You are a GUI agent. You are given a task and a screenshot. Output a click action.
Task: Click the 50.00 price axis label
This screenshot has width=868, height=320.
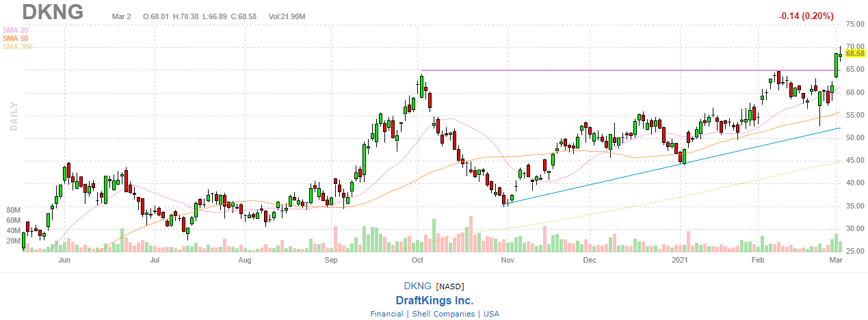(855, 137)
